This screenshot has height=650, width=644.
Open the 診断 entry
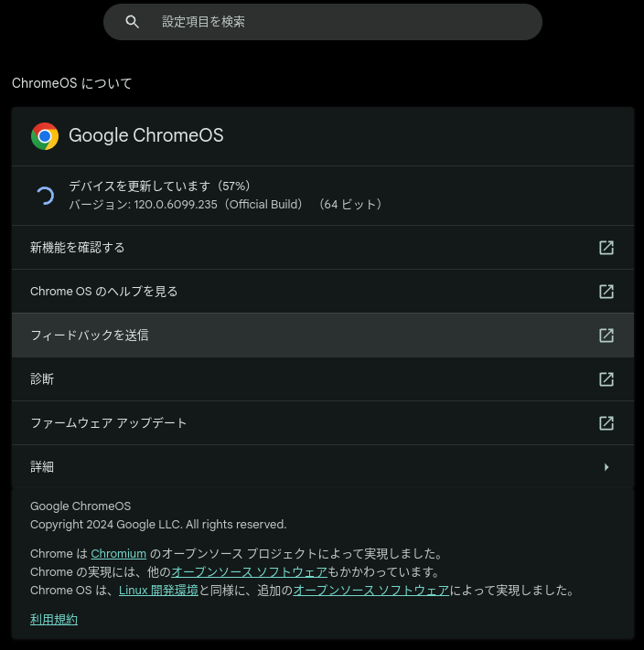point(323,379)
